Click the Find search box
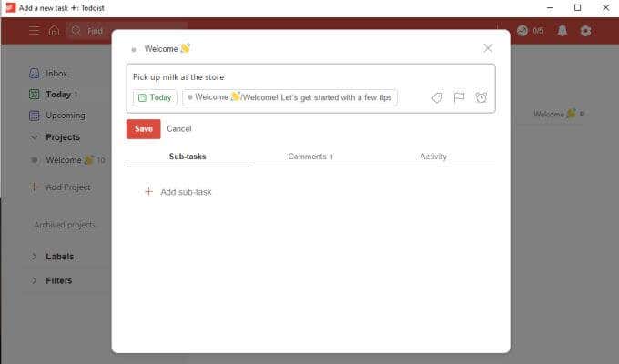 click(x=127, y=31)
